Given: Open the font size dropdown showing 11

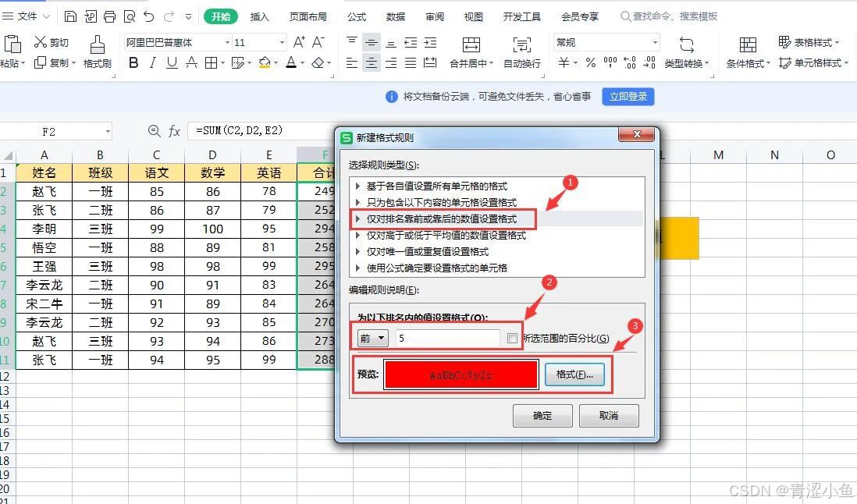Looking at the screenshot, I should tap(282, 42).
